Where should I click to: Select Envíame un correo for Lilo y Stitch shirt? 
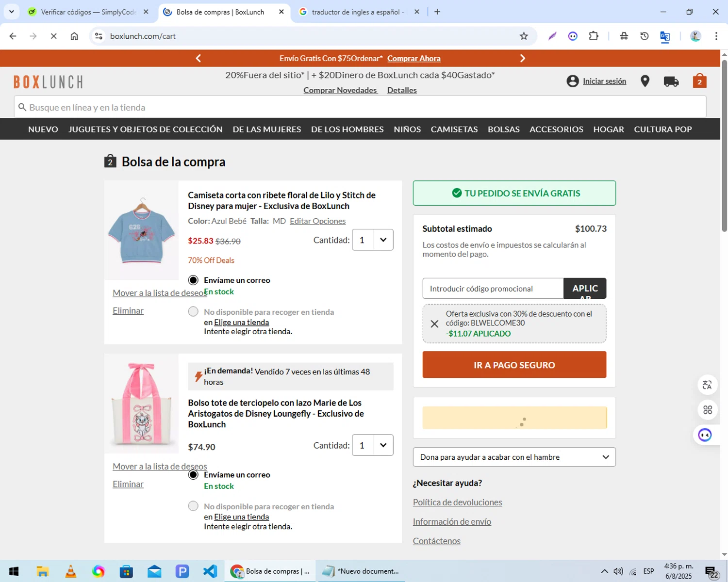[x=193, y=280]
